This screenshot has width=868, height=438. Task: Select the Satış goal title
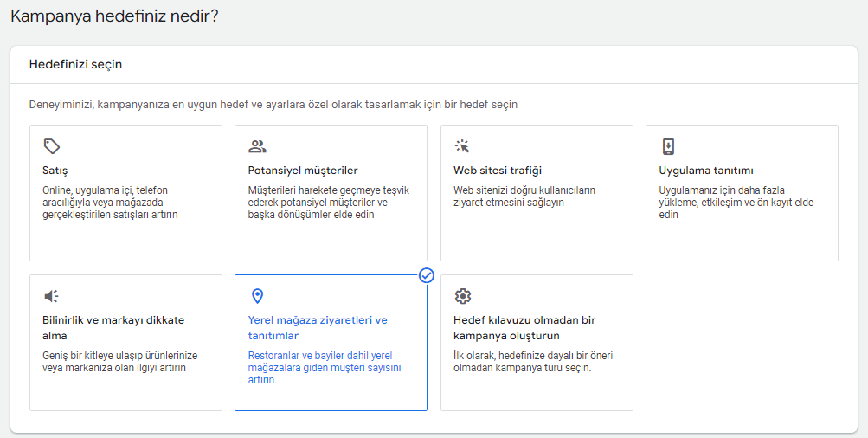[55, 171]
